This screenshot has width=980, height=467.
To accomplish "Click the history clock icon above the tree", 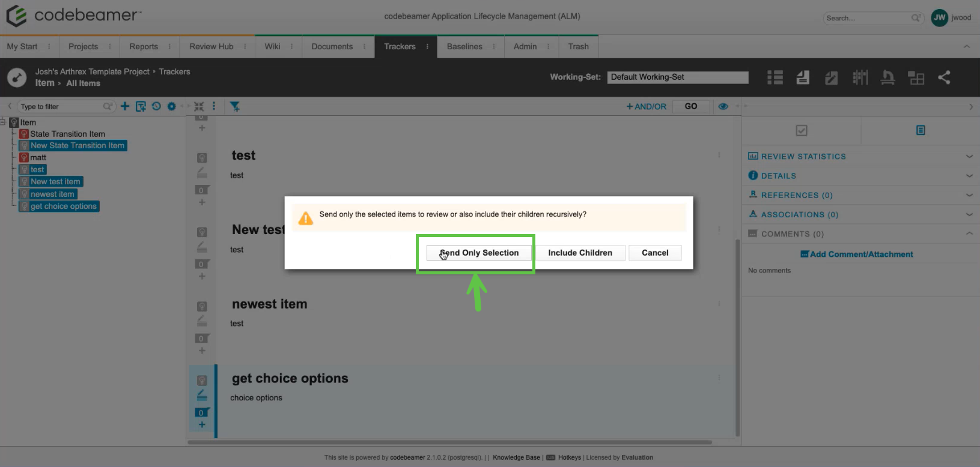I will [x=156, y=106].
